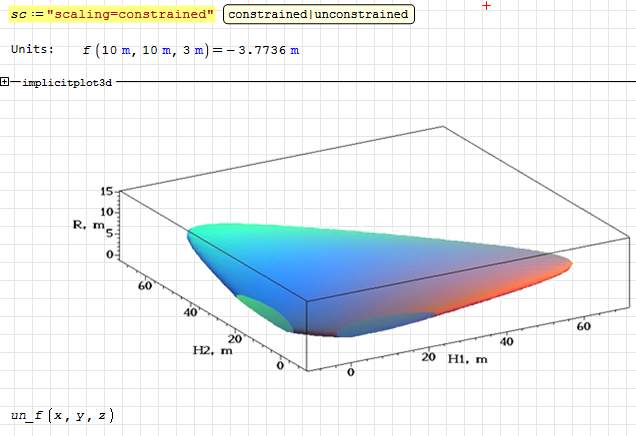The width and height of the screenshot is (636, 436).
Task: Click the constrained|unconstrained hint box
Action: [x=316, y=15]
